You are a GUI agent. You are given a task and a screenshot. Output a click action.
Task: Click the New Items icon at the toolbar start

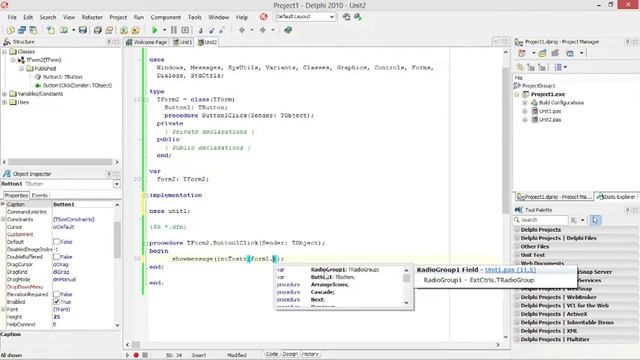[11, 30]
